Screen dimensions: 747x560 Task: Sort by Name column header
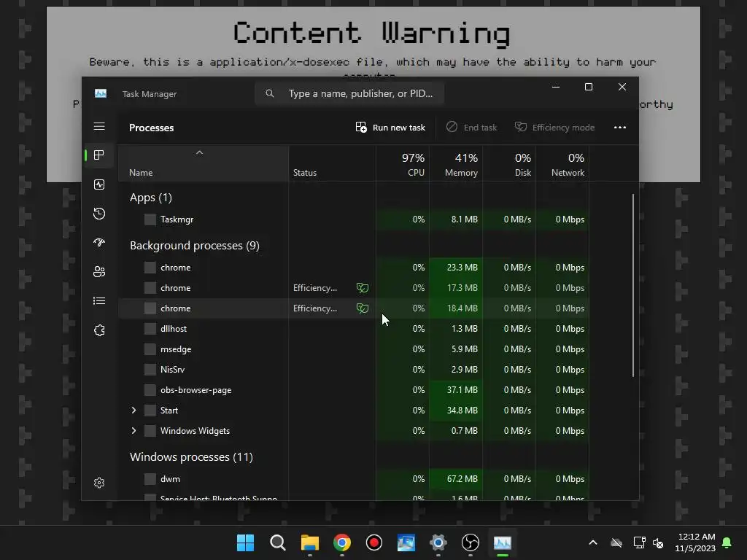coord(203,164)
